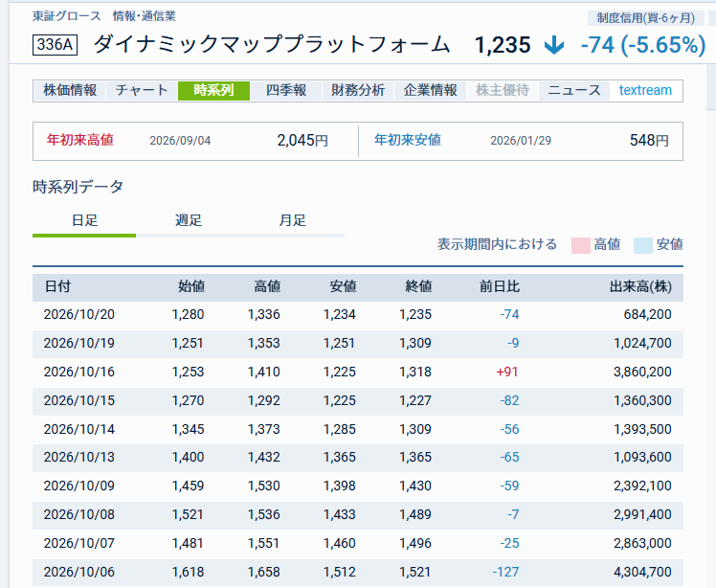
Task: Click the -127 change value
Action: coord(505,572)
